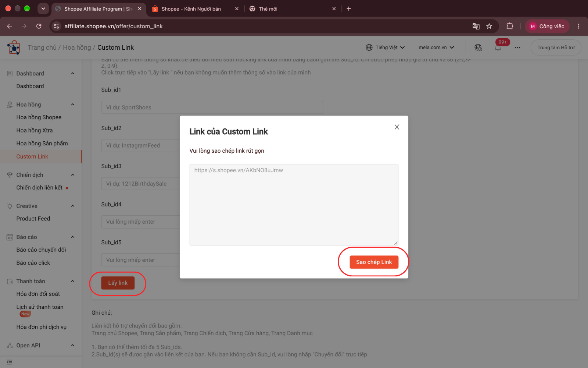Screen dimensions: 588x368
Task: Open Báo cáo chuyển đổi in the sidebar
Action: pyautogui.click(x=41, y=250)
